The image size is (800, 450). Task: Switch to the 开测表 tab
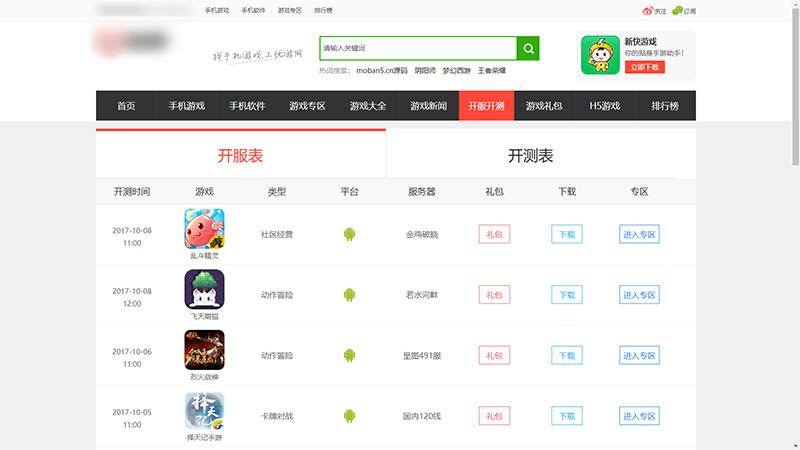click(531, 155)
